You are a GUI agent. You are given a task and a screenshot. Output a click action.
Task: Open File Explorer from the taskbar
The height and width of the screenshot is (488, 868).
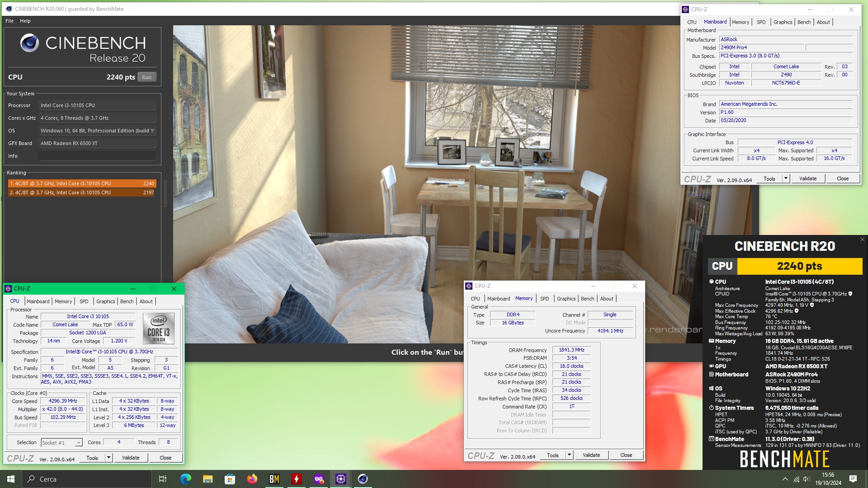pos(208,479)
